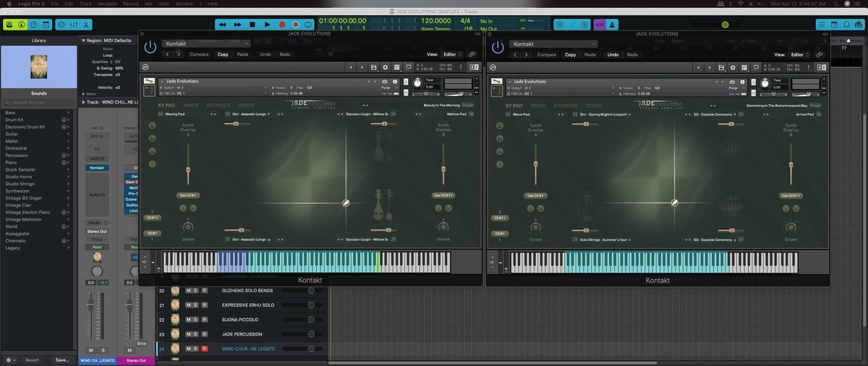Switch to MIXER tab in left Kontakt
This screenshot has height=366, width=868.
192,106
